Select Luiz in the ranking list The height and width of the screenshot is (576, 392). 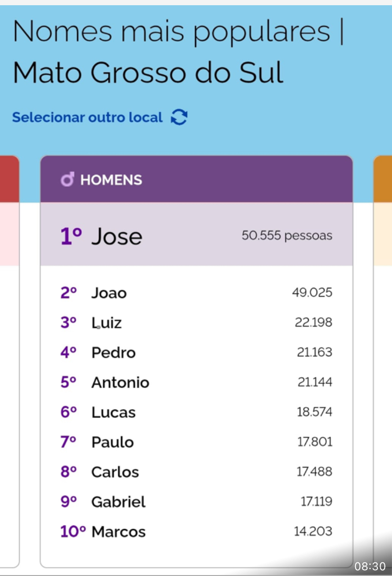tap(107, 323)
